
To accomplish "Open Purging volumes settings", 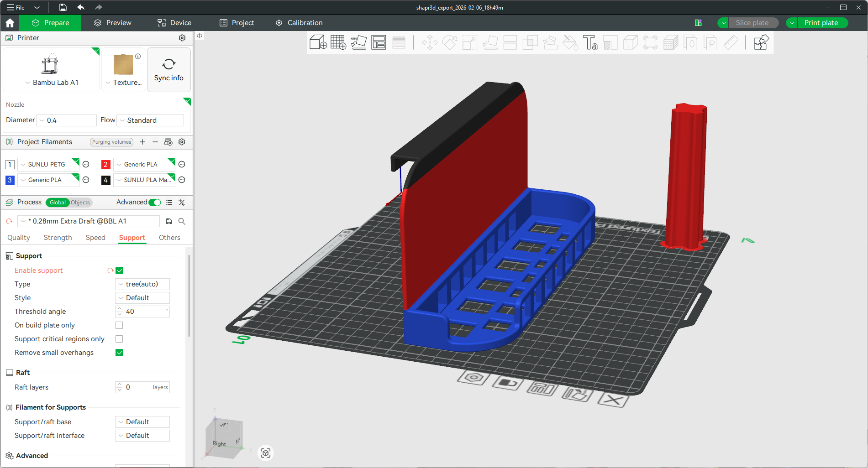I will [x=111, y=142].
